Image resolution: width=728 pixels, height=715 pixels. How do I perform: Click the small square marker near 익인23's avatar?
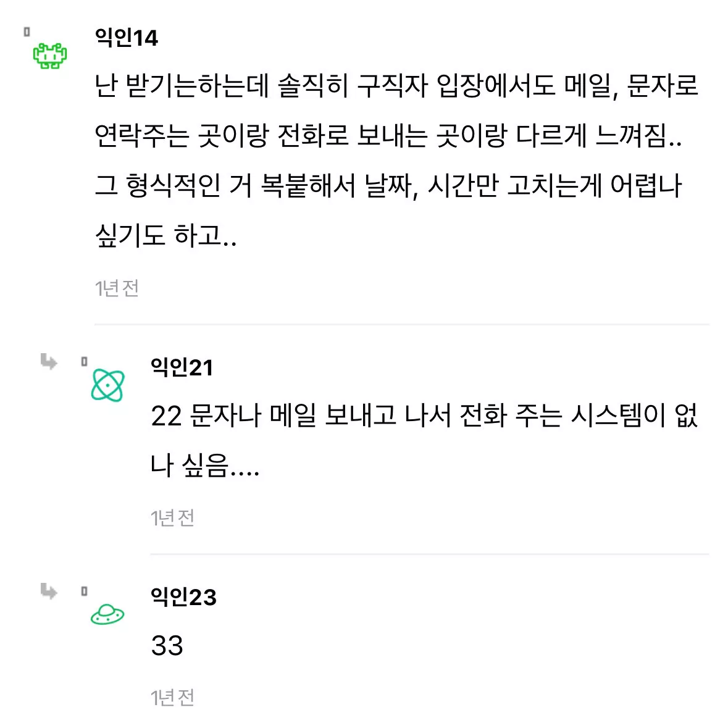[84, 592]
